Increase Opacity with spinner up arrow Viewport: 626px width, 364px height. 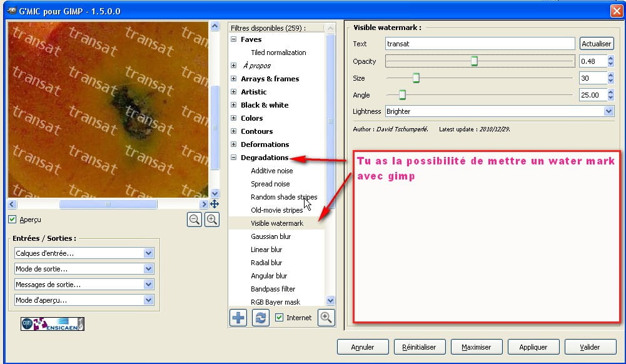(610, 58)
